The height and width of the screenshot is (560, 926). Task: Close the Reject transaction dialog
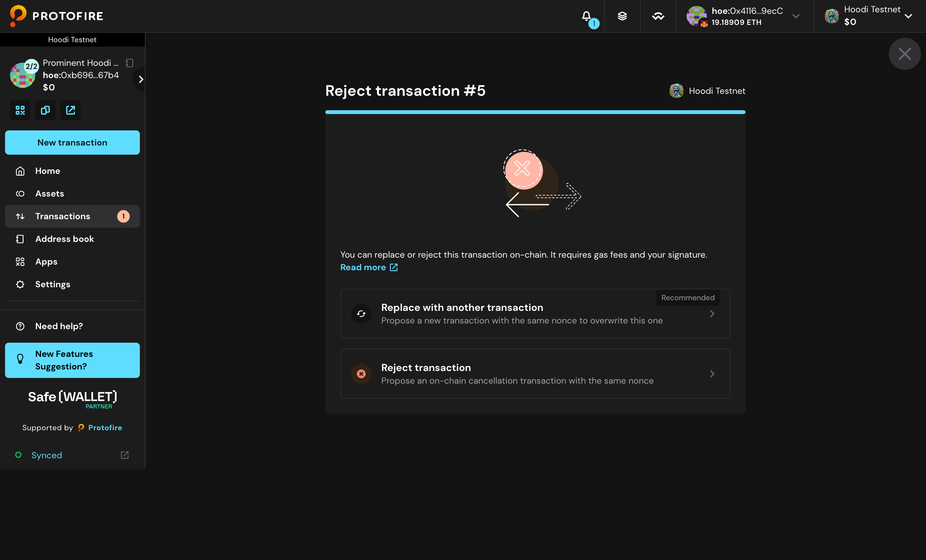(x=904, y=54)
